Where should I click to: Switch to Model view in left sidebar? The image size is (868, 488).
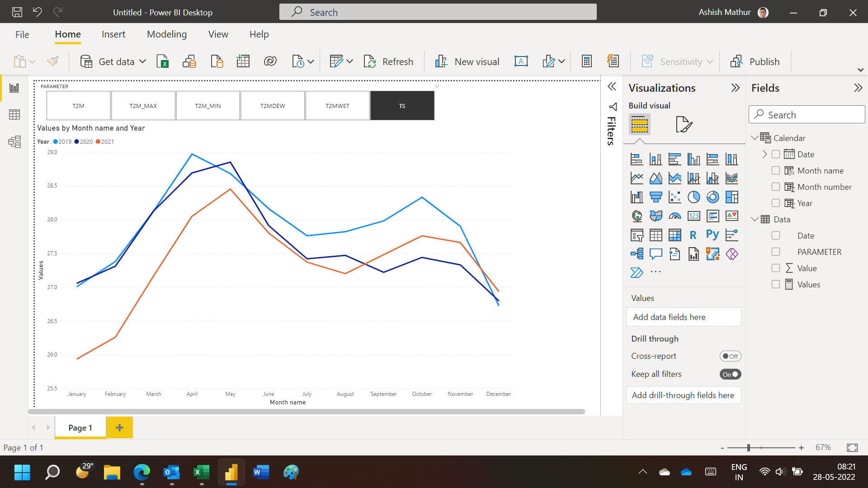pos(14,142)
